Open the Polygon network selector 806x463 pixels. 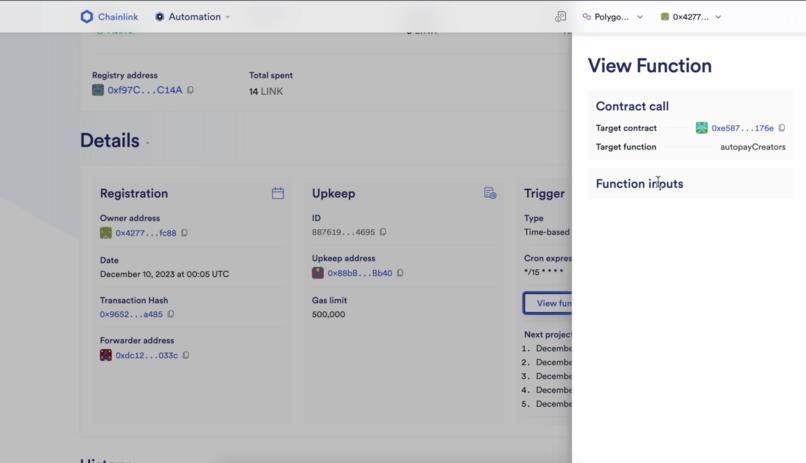pos(613,16)
